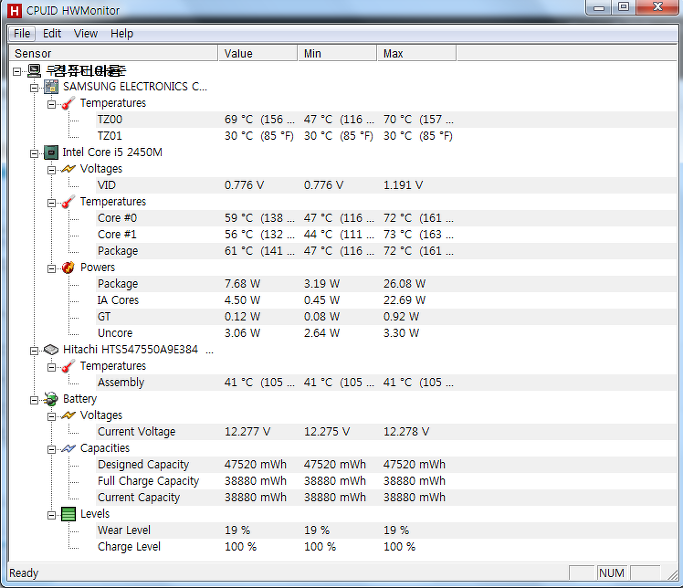Select the Current Capacity row
This screenshot has width=683, height=588.
click(x=386, y=497)
